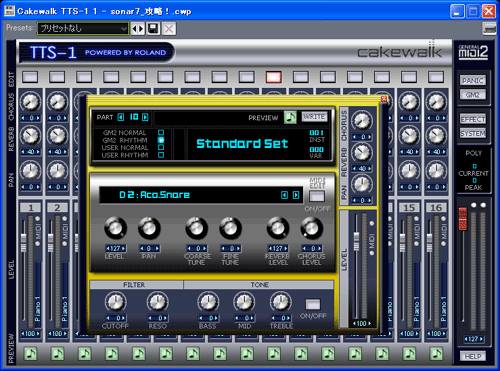
Task: Go to the next PART number
Action: (145, 117)
